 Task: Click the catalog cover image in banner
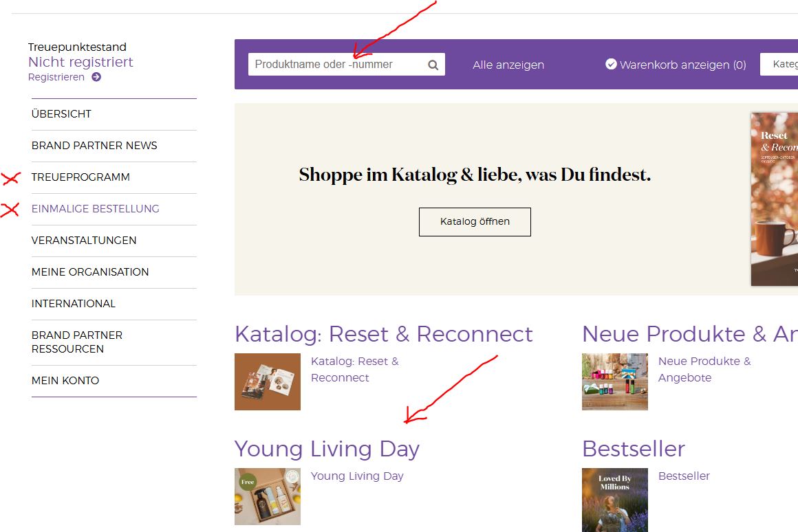775,199
